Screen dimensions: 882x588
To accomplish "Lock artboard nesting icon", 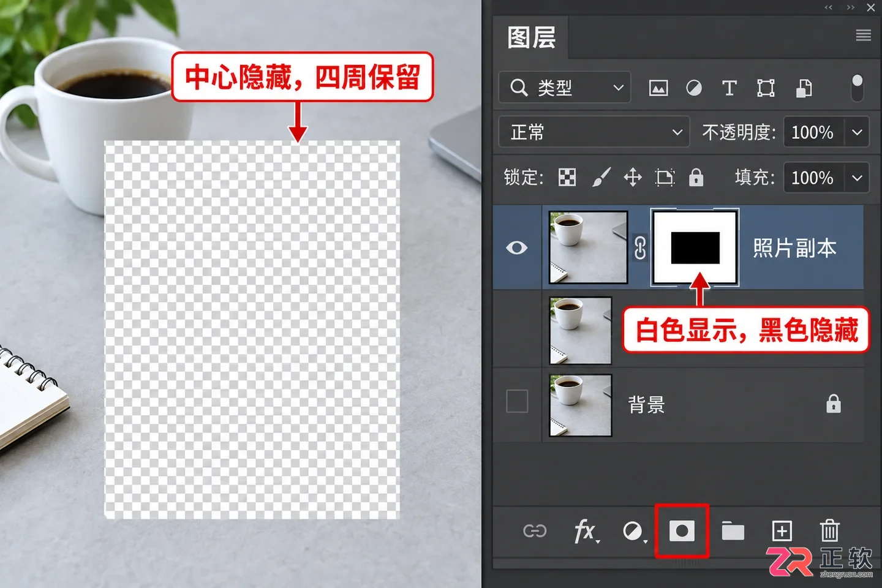I will pos(665,178).
